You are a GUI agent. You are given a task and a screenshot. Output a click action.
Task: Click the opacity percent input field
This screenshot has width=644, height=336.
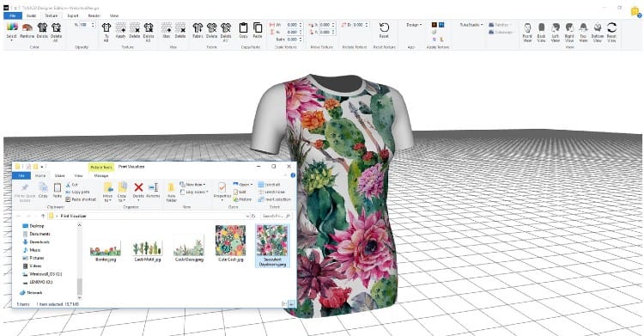[84, 25]
